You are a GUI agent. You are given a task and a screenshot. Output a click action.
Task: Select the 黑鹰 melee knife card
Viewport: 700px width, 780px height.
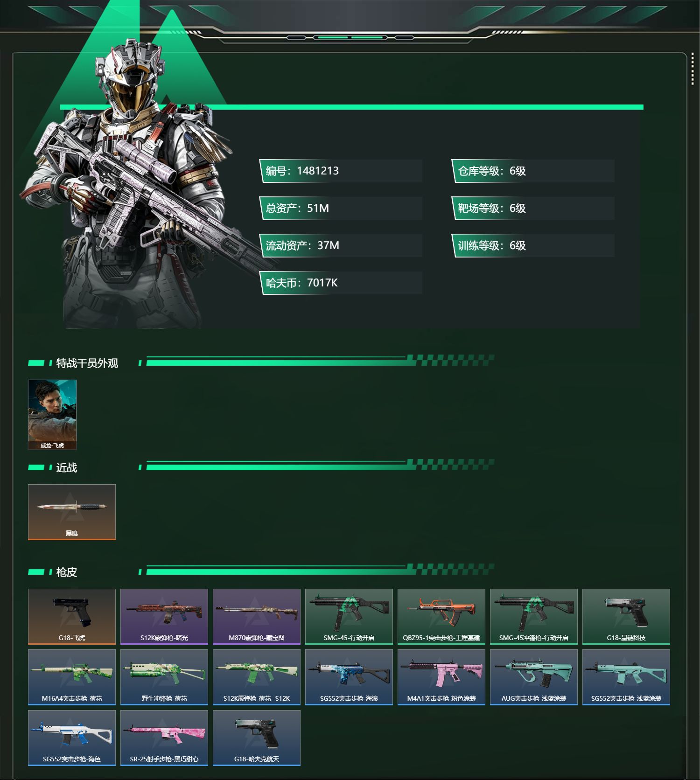pos(72,512)
